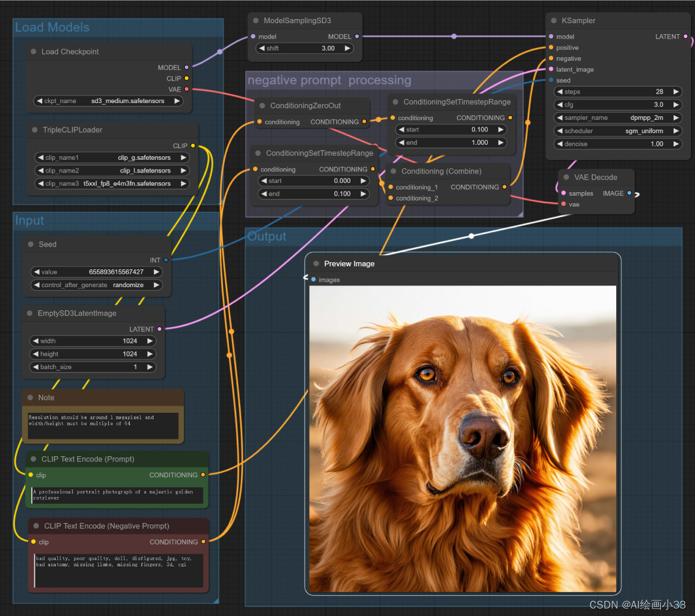This screenshot has width=695, height=616.
Task: Click the golden retriever prompt text box
Action: pyautogui.click(x=118, y=495)
